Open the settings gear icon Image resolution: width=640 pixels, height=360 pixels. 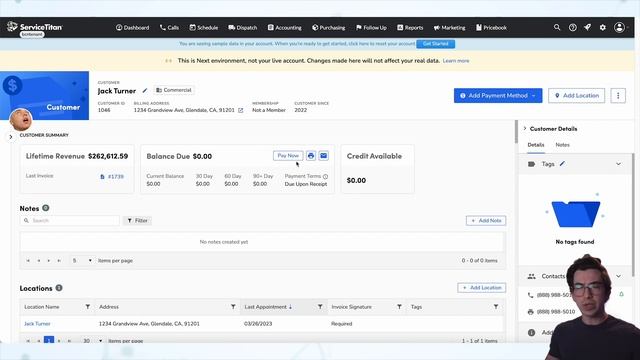[x=602, y=27]
